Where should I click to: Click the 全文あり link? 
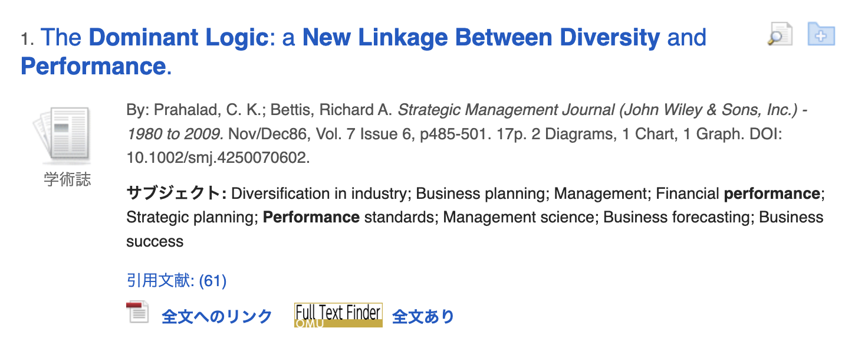pyautogui.click(x=423, y=317)
